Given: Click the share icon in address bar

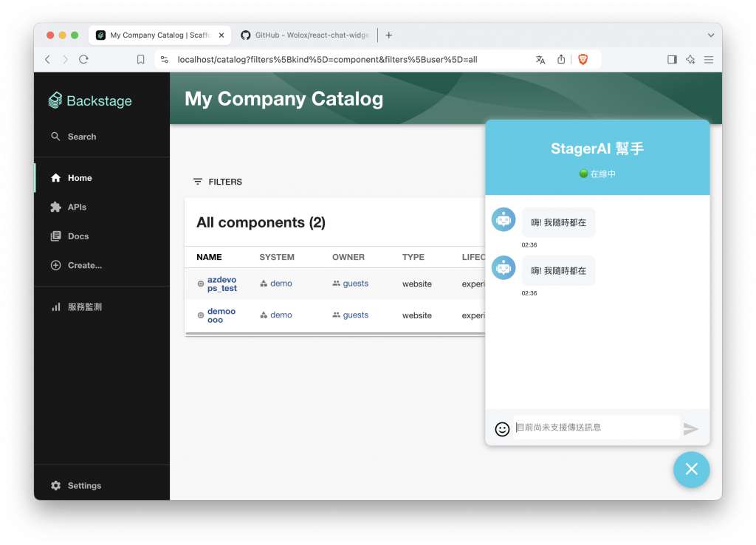Looking at the screenshot, I should point(561,59).
